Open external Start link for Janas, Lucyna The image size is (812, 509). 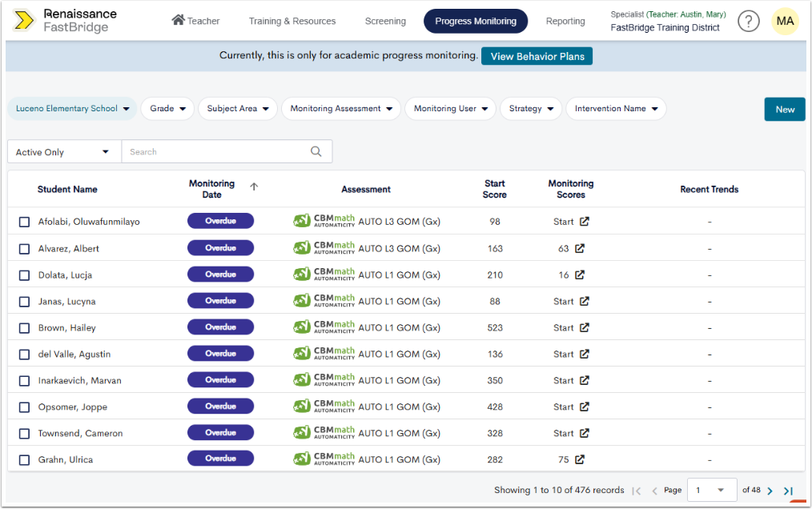point(585,302)
